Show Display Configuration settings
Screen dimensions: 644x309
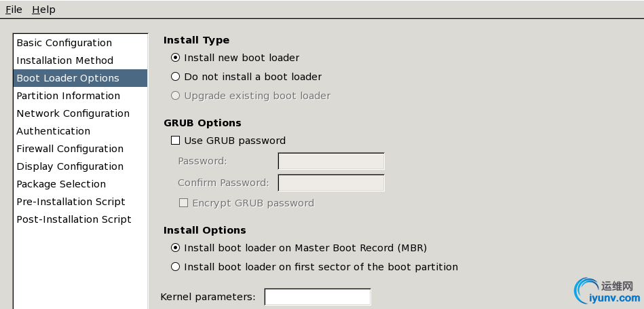click(x=70, y=166)
